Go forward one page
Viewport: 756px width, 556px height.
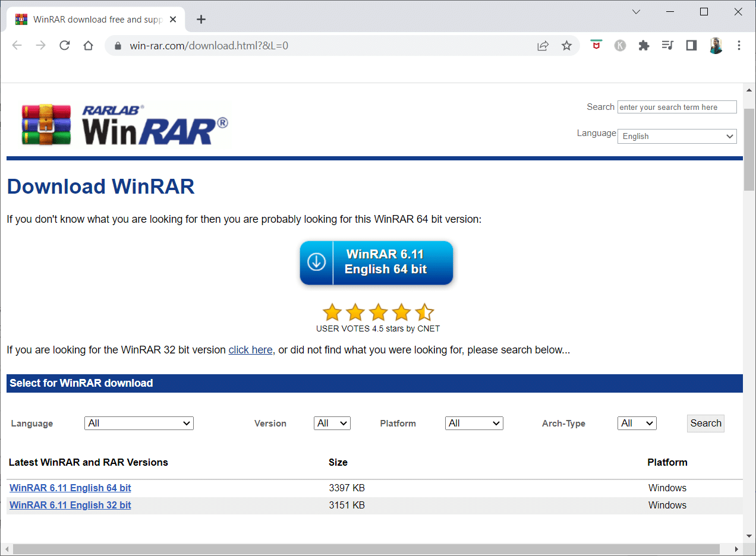click(41, 46)
